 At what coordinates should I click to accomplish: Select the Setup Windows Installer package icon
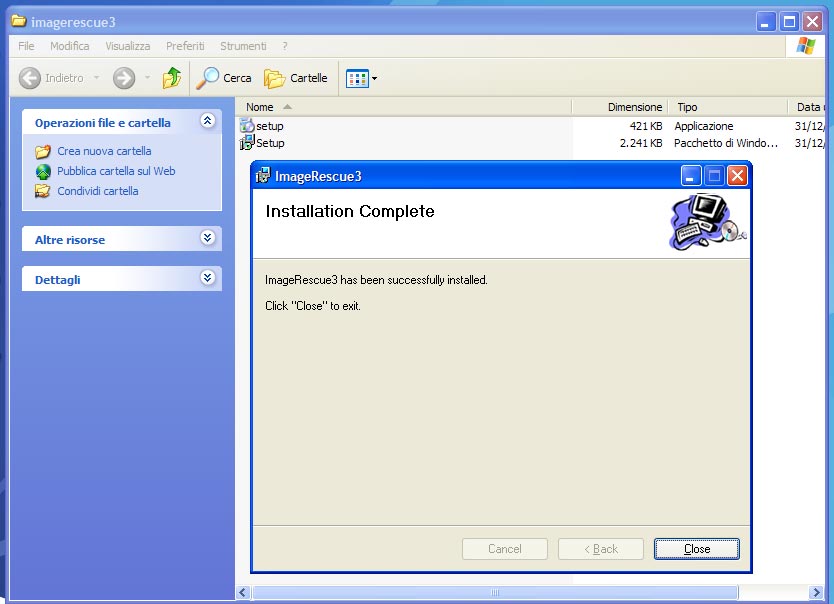coord(247,142)
